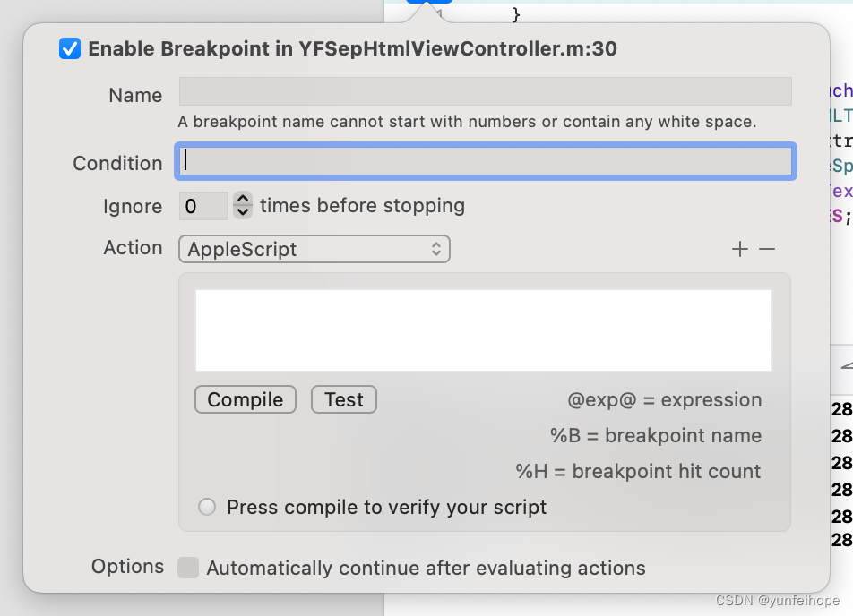Click the '@exp@ = expression' hint text
Screen dimensions: 853x616
[x=664, y=400]
